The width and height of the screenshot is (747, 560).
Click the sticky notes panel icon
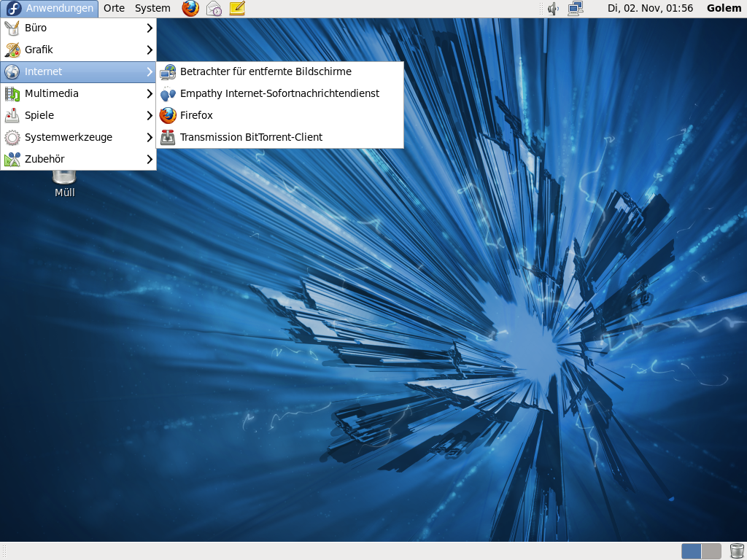pyautogui.click(x=237, y=9)
